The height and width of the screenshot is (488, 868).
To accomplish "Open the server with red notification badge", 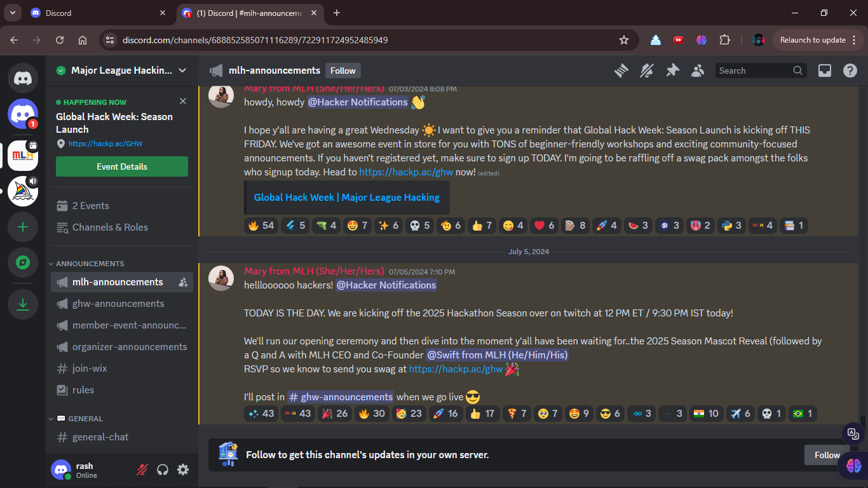I will coord(23,114).
